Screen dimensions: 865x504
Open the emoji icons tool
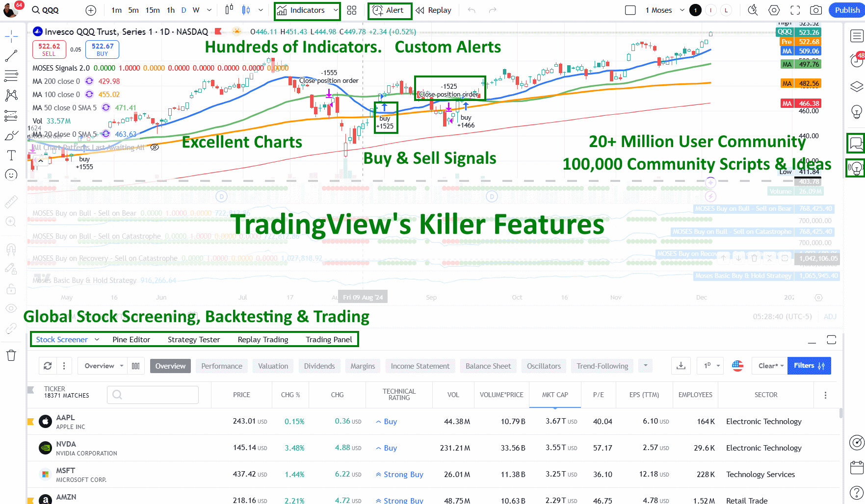pos(11,175)
